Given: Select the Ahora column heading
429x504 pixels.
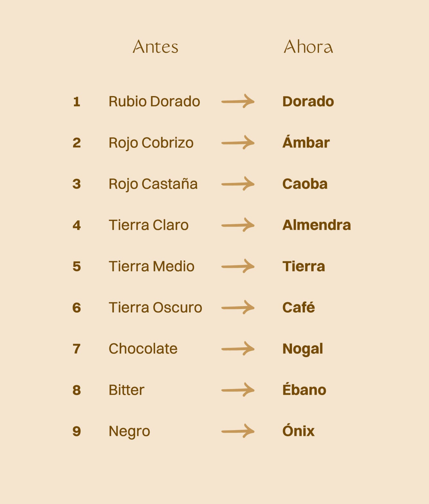Looking at the screenshot, I should pos(308,47).
